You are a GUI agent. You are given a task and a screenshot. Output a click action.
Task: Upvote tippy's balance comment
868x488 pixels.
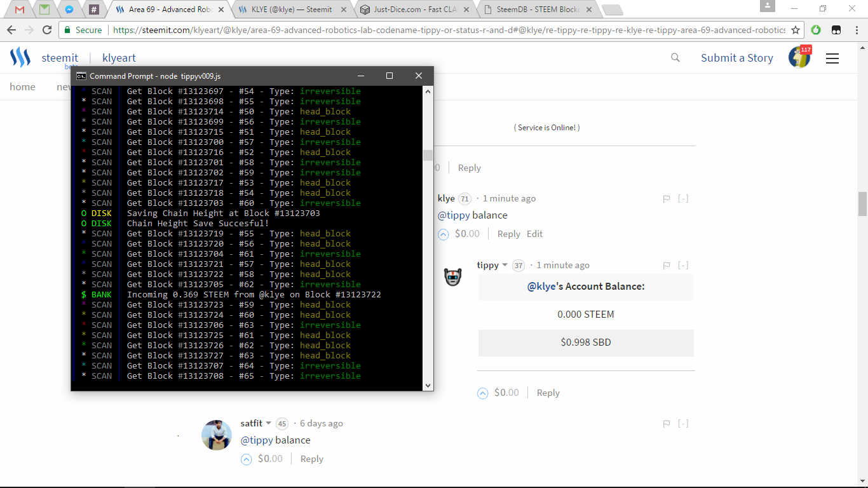click(x=483, y=393)
